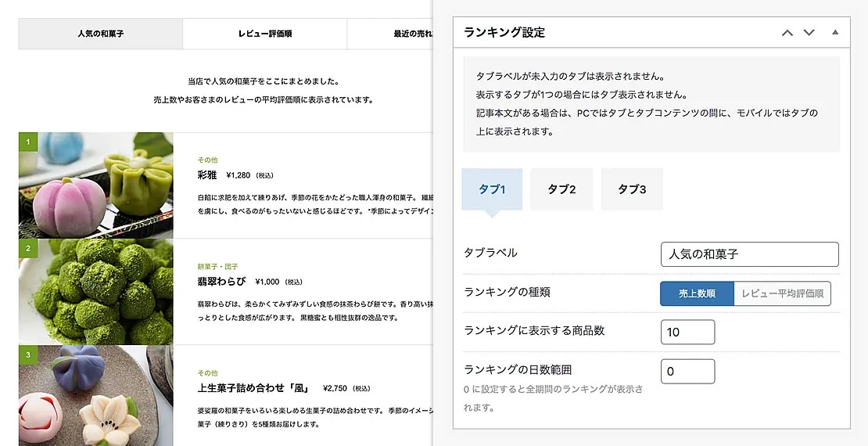Screen dimensions: 868x446
Task: Click the 彩雅 product title
Action: click(207, 174)
